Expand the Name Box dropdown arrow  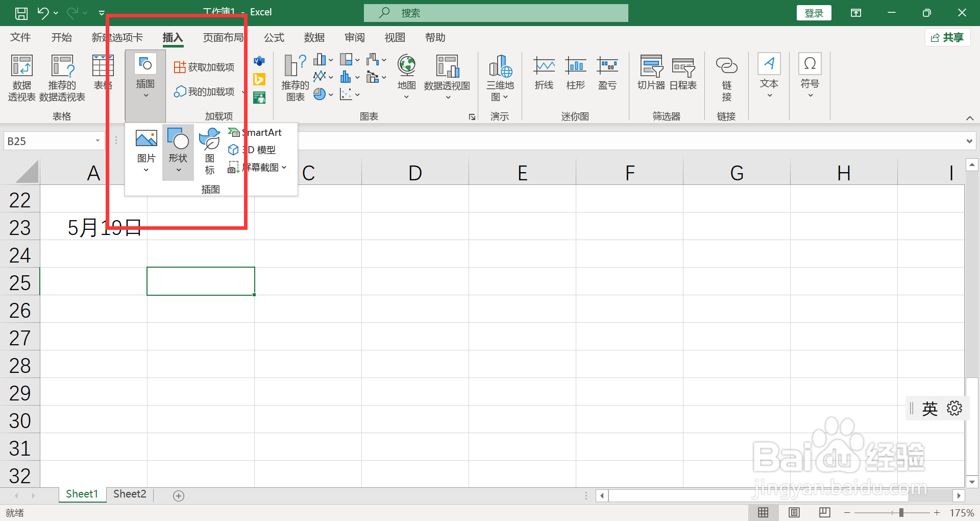[97, 141]
